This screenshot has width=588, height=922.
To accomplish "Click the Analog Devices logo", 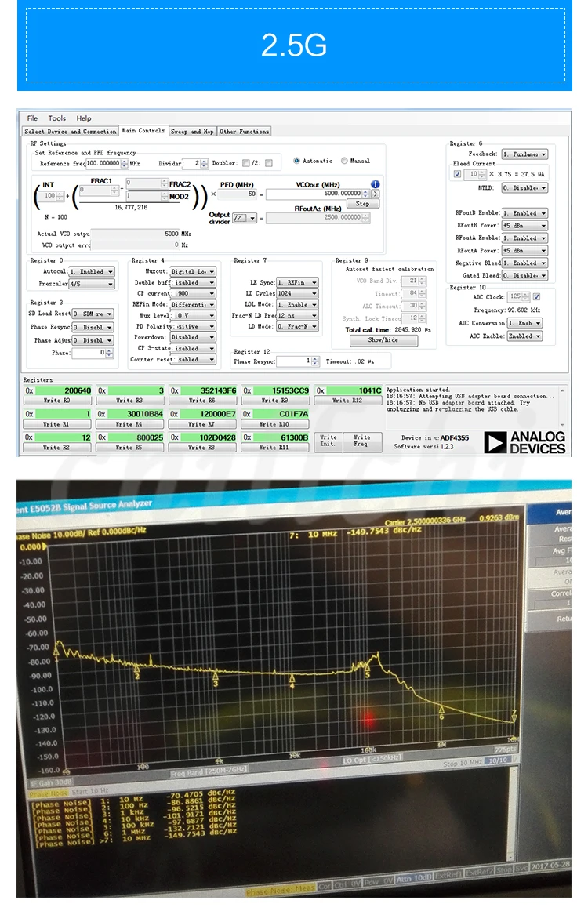I will click(x=524, y=442).
